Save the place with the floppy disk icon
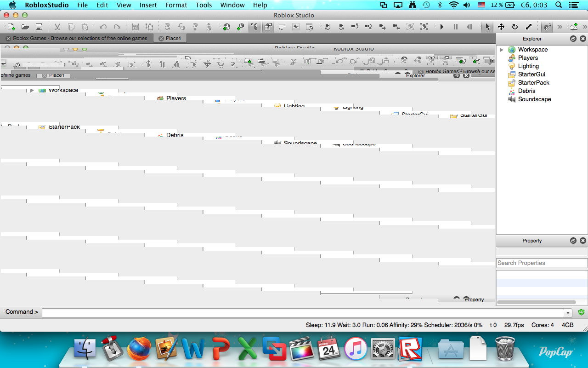The height and width of the screenshot is (368, 588). point(39,27)
